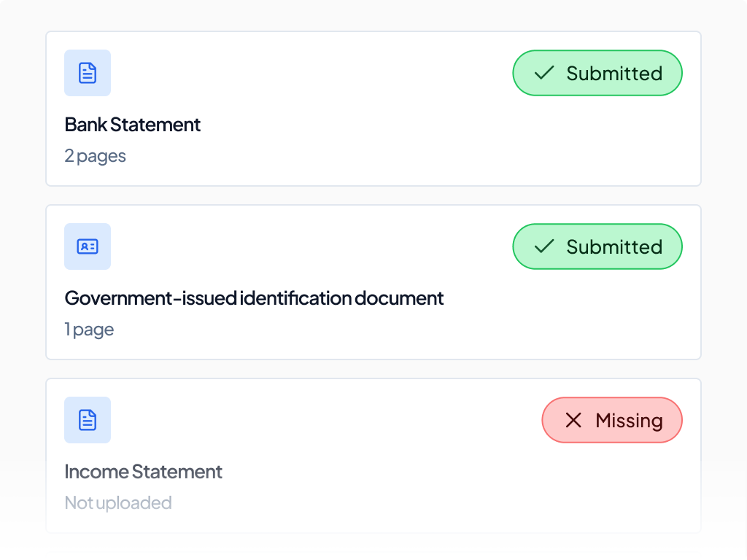Click the Government-issued identification document title
The image size is (747, 560).
(x=254, y=298)
